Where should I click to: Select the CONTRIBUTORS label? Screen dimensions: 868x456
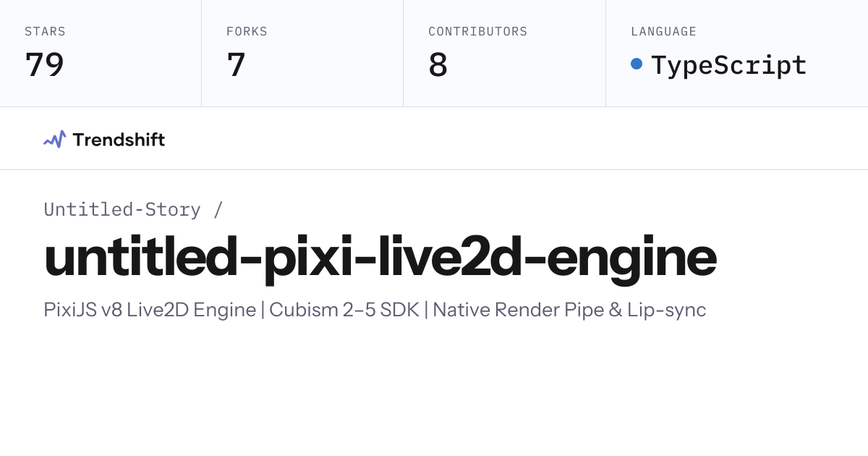(x=477, y=32)
